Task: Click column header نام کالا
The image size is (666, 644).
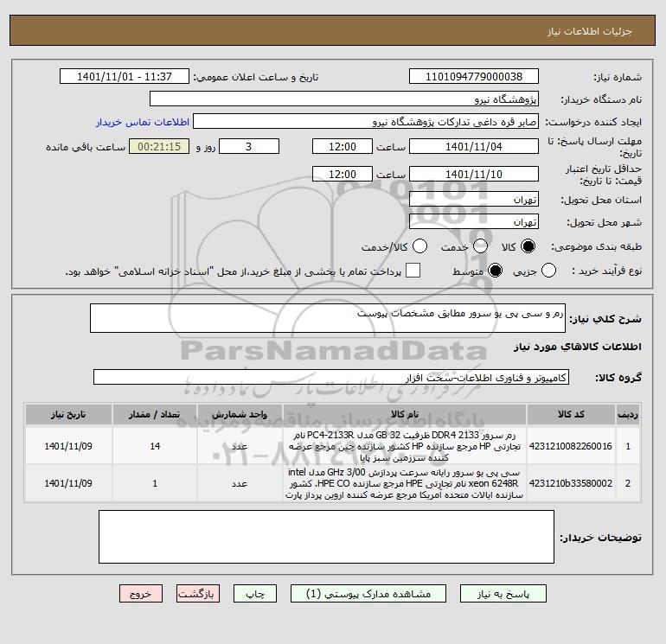Action: 405,415
